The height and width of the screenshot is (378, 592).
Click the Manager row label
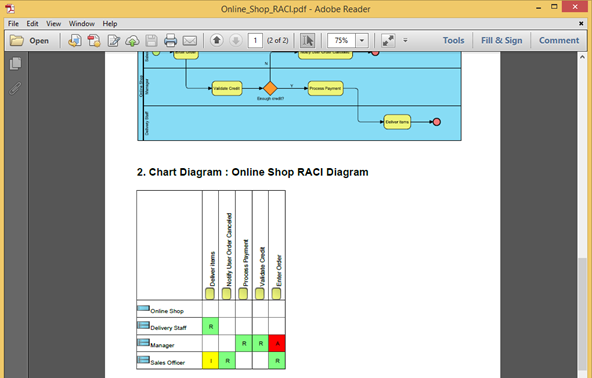(x=162, y=345)
